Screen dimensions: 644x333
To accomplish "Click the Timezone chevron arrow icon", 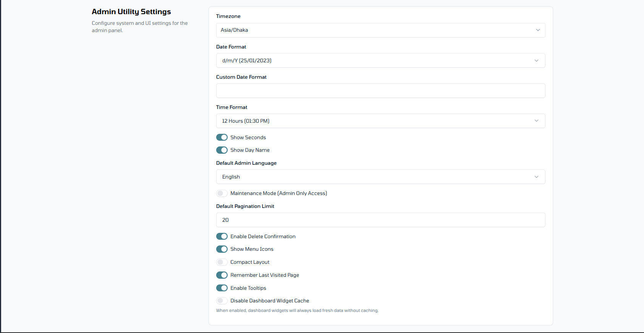I will coord(538,30).
